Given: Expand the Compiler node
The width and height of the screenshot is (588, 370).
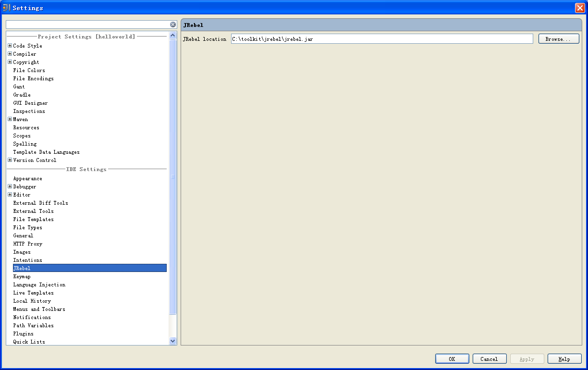Looking at the screenshot, I should [10, 54].
